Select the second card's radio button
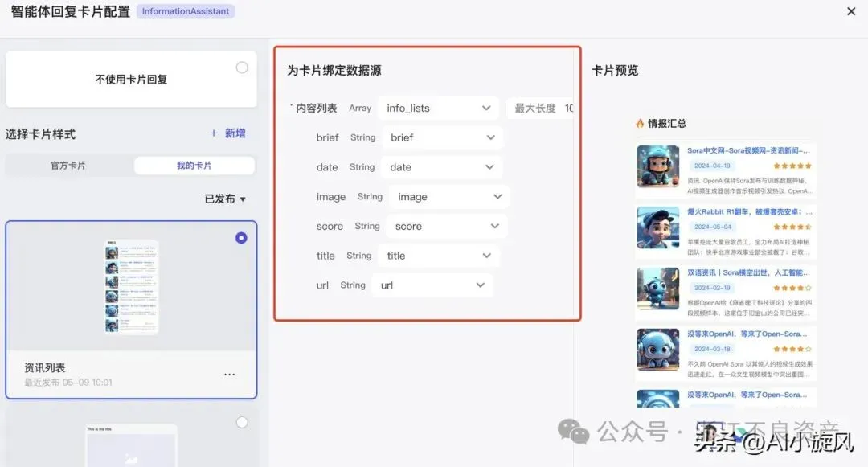Image resolution: width=868 pixels, height=467 pixels. point(242,422)
